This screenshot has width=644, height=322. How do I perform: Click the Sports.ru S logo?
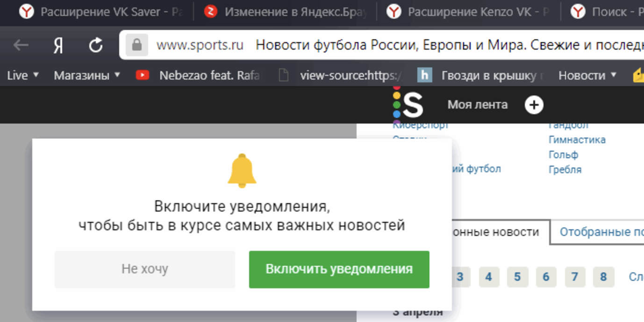pos(408,104)
